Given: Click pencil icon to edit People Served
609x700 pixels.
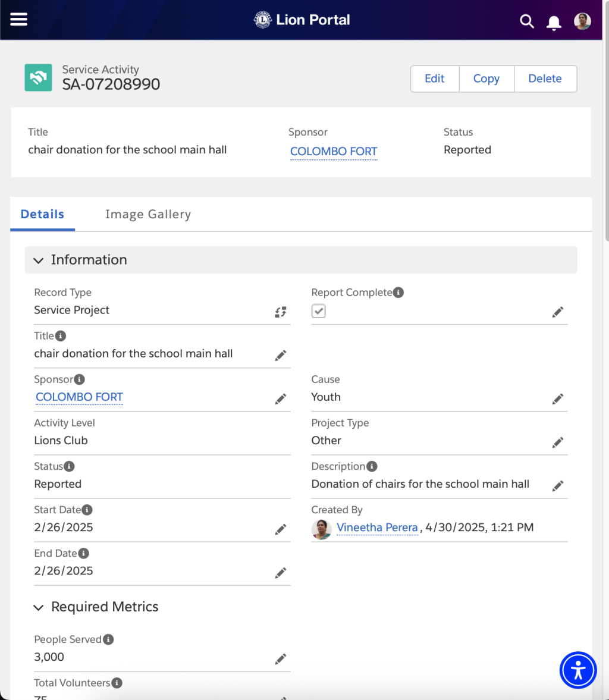Looking at the screenshot, I should coord(280,659).
